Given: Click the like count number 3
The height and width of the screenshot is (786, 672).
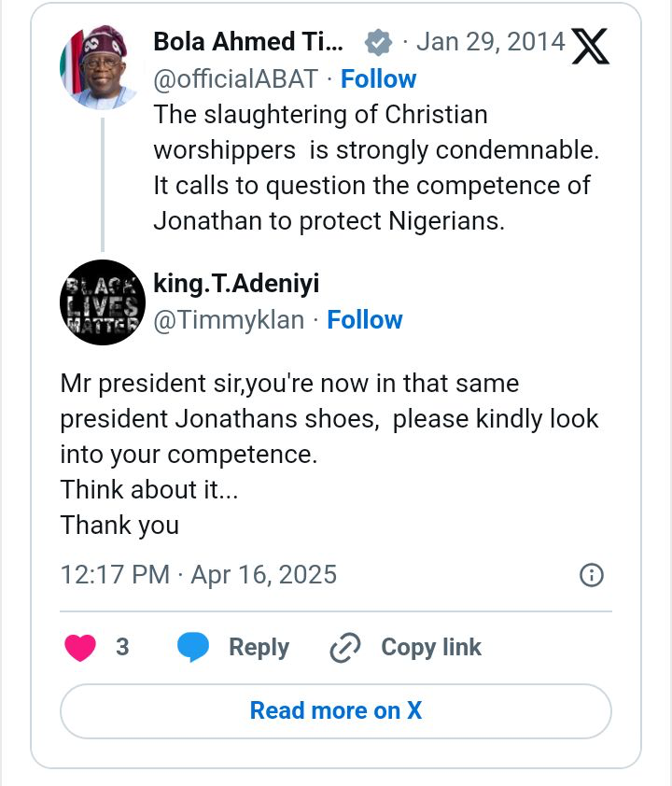Looking at the screenshot, I should tap(122, 647).
